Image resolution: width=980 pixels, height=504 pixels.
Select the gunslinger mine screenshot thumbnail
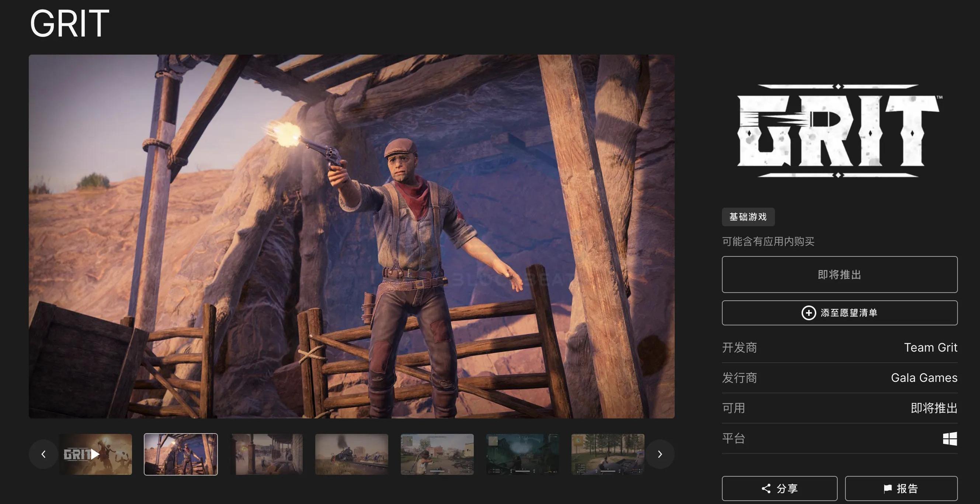point(181,454)
